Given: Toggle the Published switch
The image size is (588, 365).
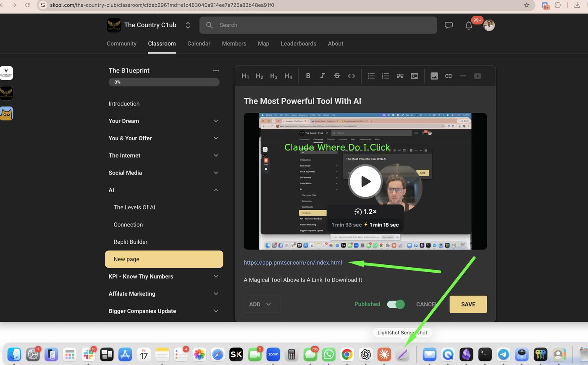Looking at the screenshot, I should tap(396, 304).
